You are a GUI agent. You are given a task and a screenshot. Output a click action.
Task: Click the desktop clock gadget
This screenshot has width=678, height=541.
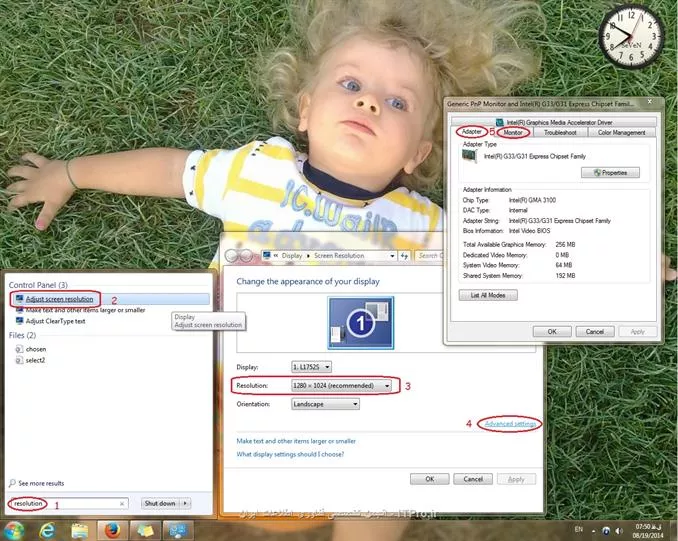click(x=630, y=37)
